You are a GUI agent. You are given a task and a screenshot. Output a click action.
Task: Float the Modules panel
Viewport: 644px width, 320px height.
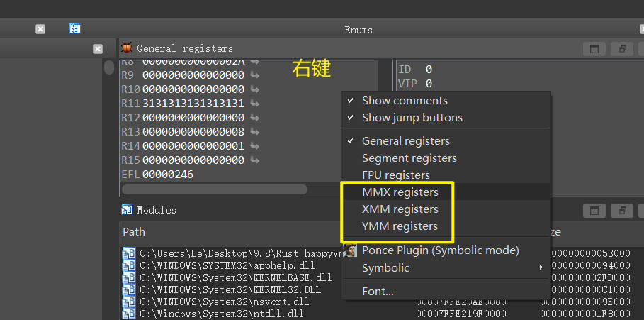pos(622,211)
